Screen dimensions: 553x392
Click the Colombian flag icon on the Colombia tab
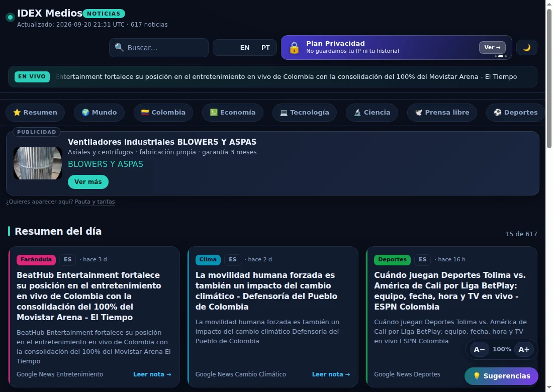coord(145,113)
